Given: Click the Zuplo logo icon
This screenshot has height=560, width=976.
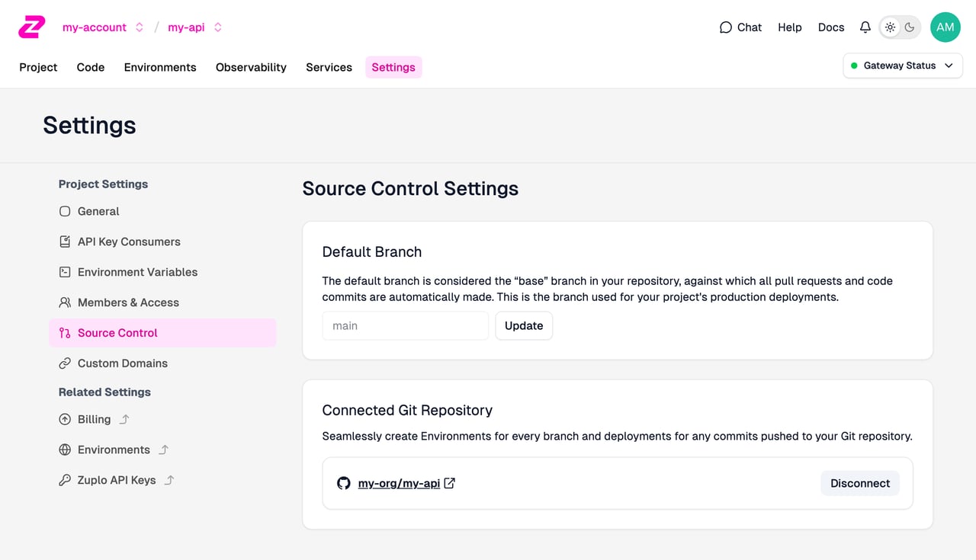Looking at the screenshot, I should tap(32, 27).
